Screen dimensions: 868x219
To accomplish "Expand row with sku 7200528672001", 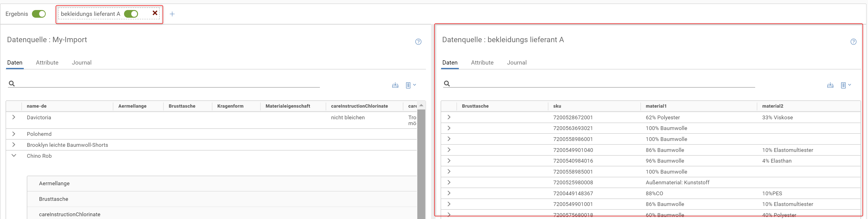I will [449, 117].
